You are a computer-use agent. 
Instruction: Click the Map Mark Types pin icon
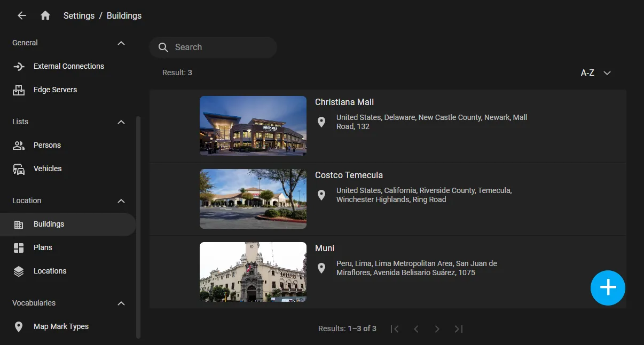pyautogui.click(x=19, y=327)
